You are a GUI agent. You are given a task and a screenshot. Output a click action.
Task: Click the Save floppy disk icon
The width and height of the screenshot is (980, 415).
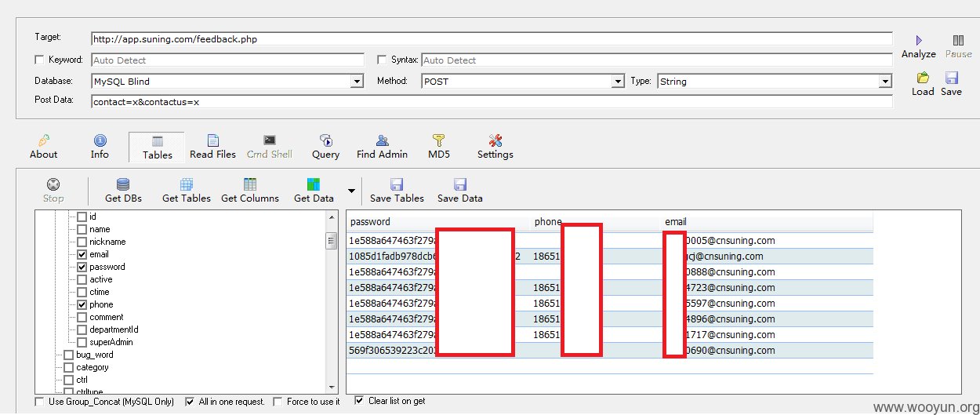coord(951,78)
